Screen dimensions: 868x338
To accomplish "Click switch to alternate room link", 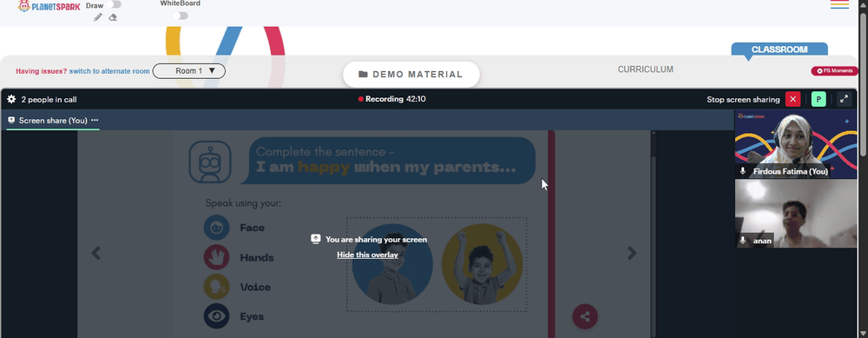I will [x=109, y=71].
